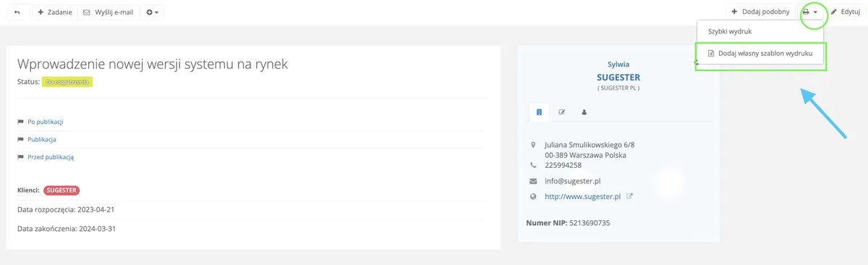Click the envelope icon beside info@sugester.pl
The width and height of the screenshot is (868, 265).
pos(533,181)
